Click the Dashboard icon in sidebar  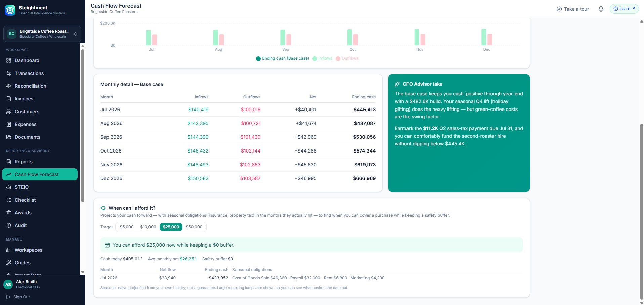(9, 60)
